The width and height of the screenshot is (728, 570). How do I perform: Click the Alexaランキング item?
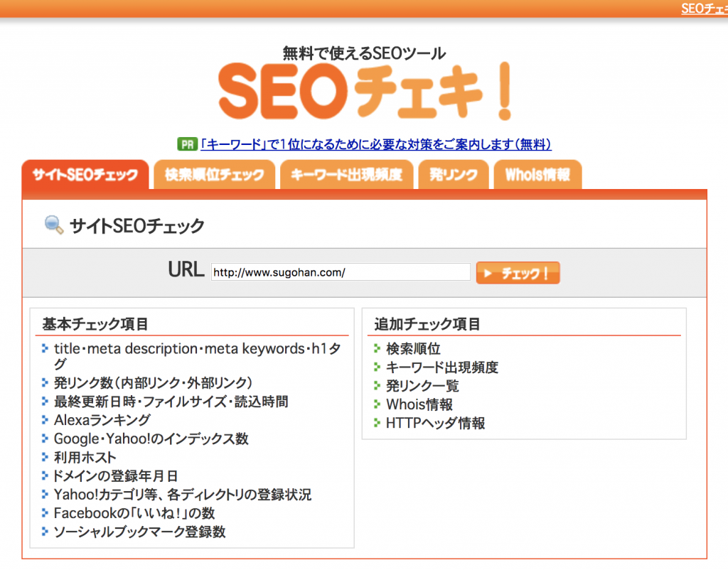click(102, 420)
